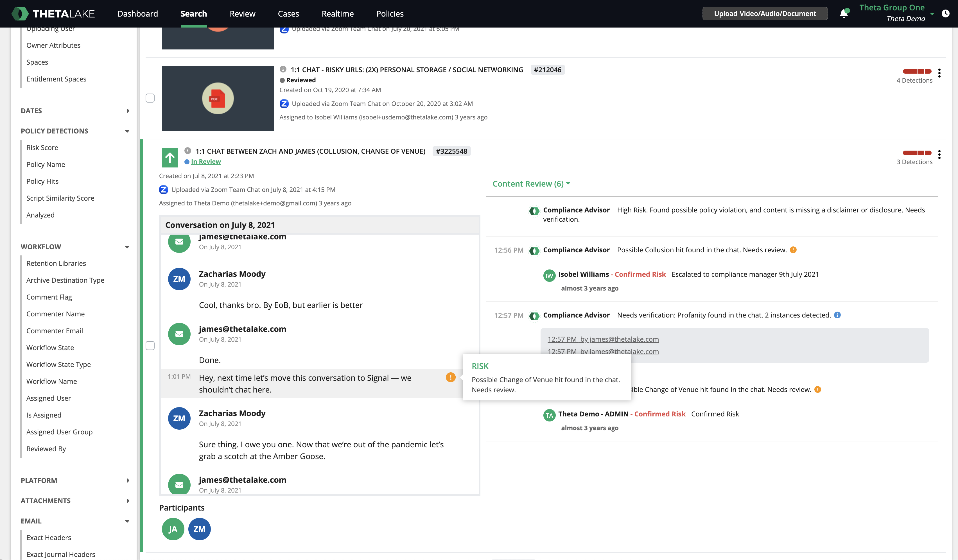958x560 pixels.
Task: Click the green status indicator icon on chat
Action: (169, 157)
